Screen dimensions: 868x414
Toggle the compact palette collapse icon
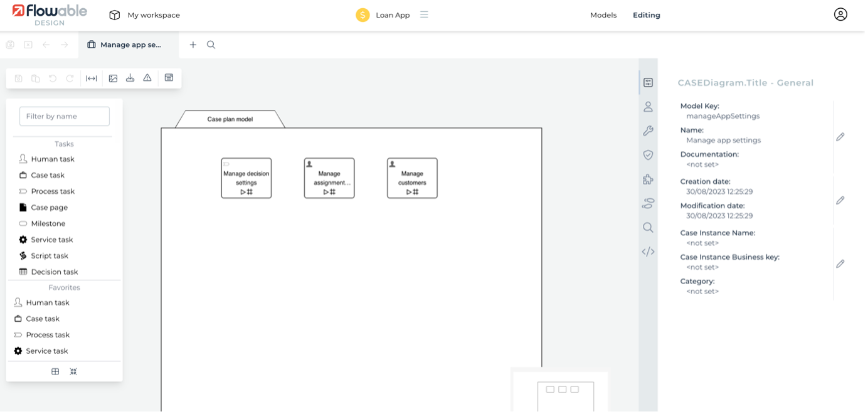73,371
